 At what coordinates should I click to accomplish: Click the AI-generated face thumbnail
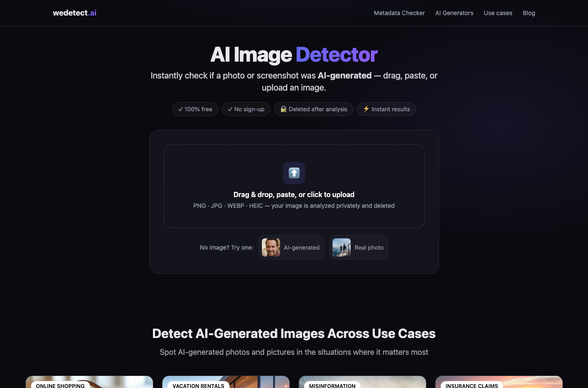click(271, 247)
